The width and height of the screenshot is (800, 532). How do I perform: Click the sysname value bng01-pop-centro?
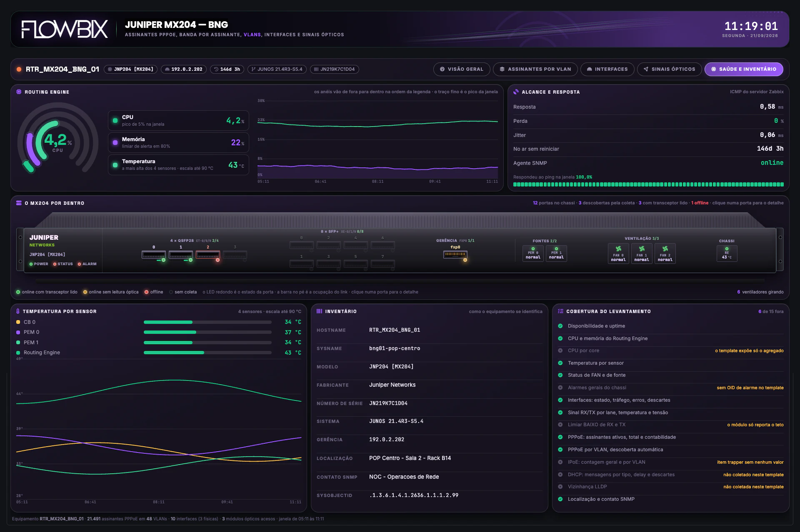(395, 348)
